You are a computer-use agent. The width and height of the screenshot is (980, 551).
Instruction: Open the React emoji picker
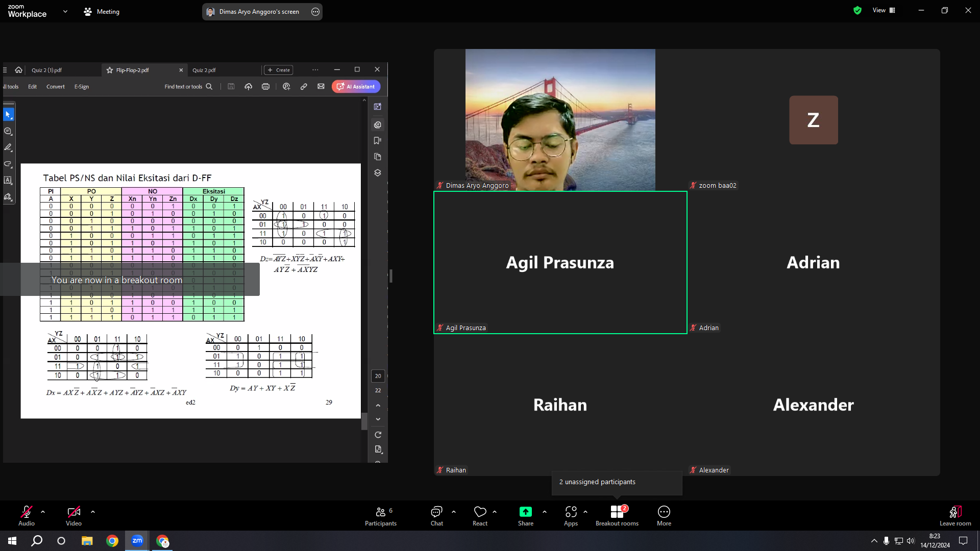[x=480, y=516]
